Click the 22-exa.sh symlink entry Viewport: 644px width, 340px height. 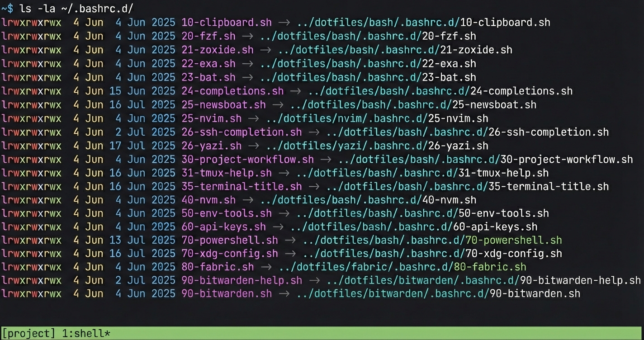tap(209, 64)
